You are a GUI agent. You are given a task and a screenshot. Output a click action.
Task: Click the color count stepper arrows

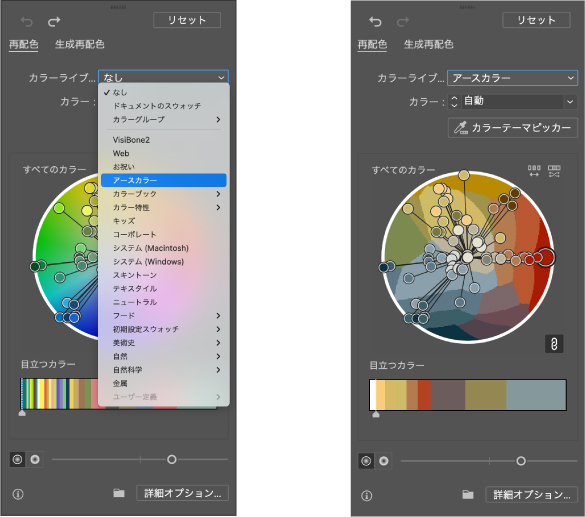click(x=454, y=101)
